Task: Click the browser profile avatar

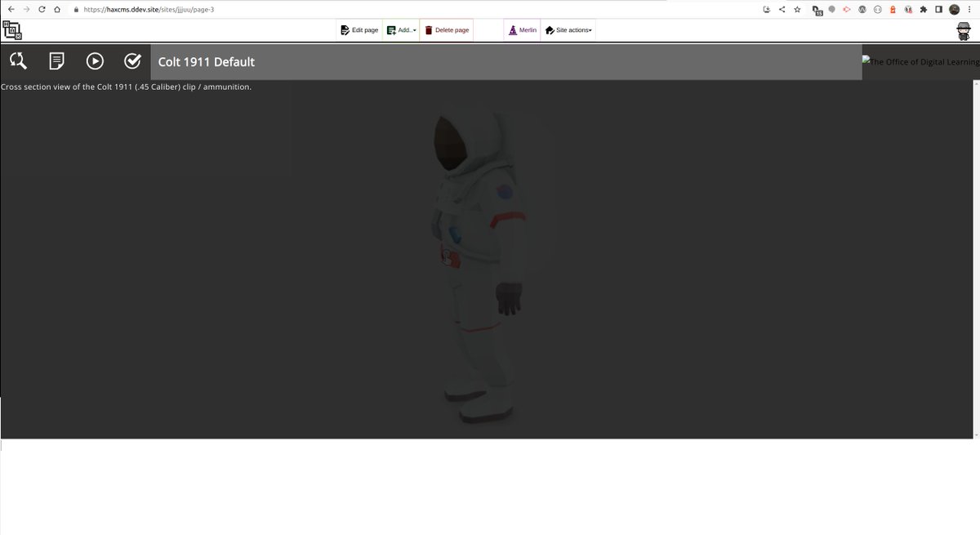Action: click(x=954, y=10)
